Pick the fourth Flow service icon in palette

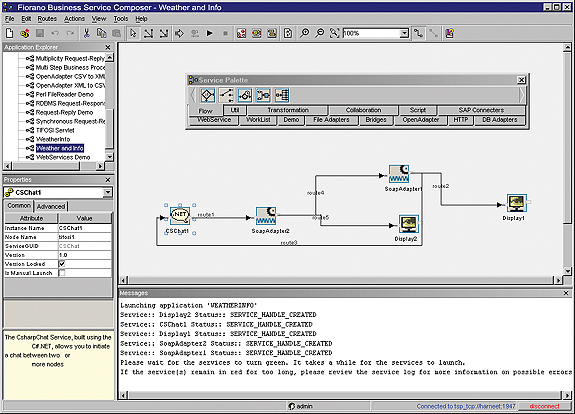[263, 95]
